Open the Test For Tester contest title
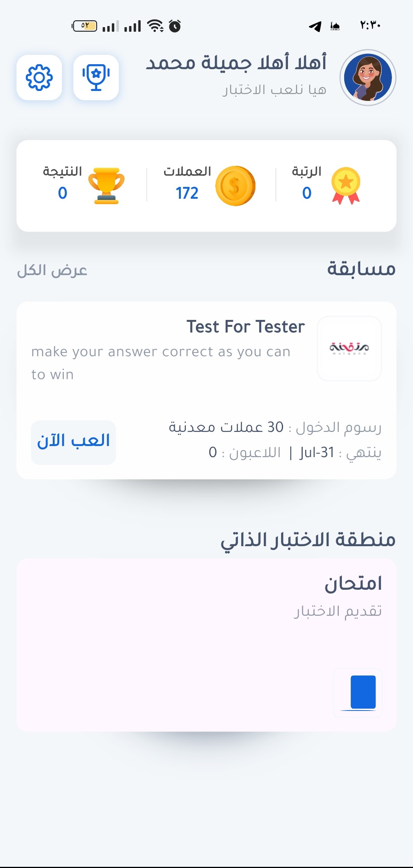 [246, 327]
